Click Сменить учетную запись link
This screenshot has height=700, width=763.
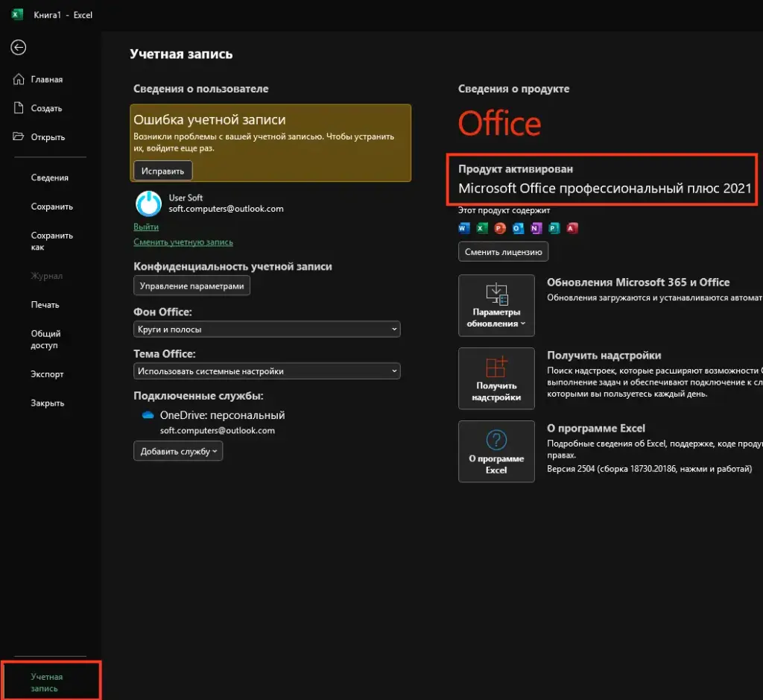pyautogui.click(x=183, y=242)
